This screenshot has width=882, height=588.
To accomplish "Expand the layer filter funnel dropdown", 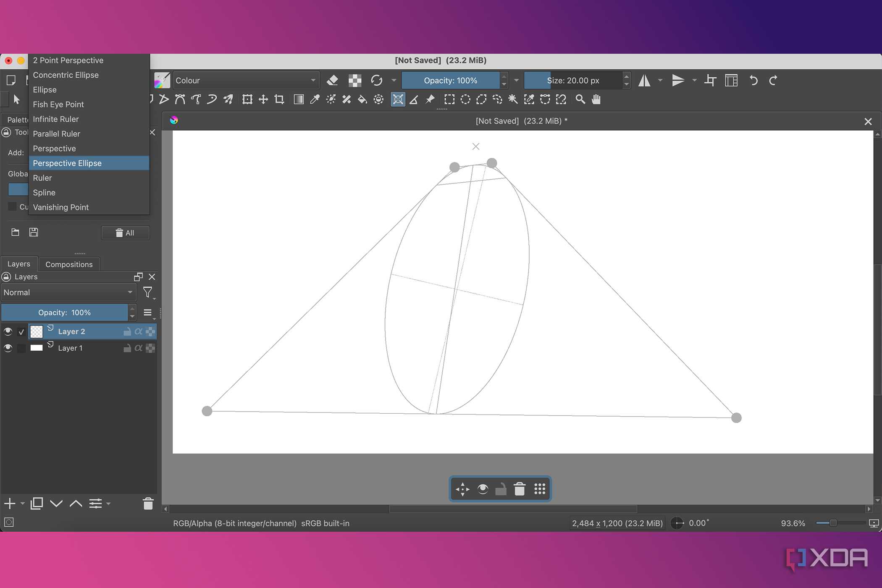I will 148,292.
